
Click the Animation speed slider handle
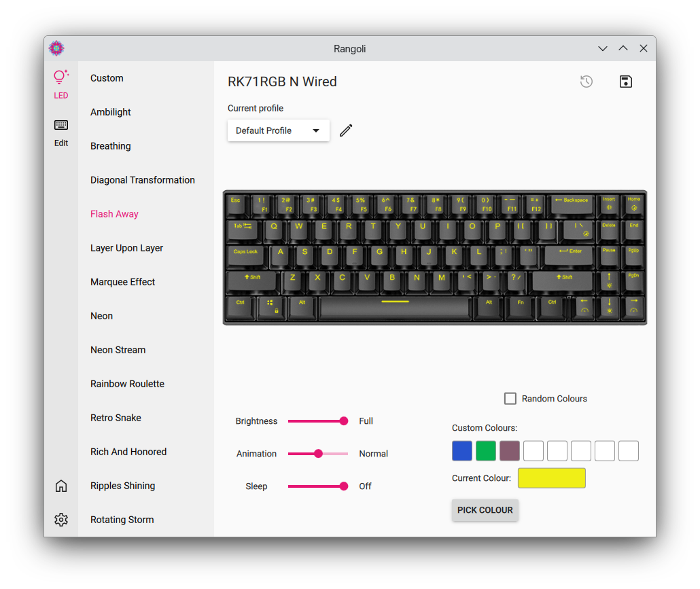(x=318, y=453)
